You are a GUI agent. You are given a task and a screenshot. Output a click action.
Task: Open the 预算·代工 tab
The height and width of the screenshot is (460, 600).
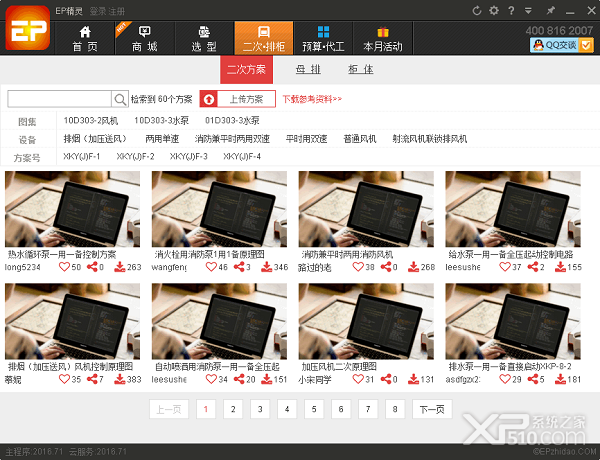click(323, 38)
